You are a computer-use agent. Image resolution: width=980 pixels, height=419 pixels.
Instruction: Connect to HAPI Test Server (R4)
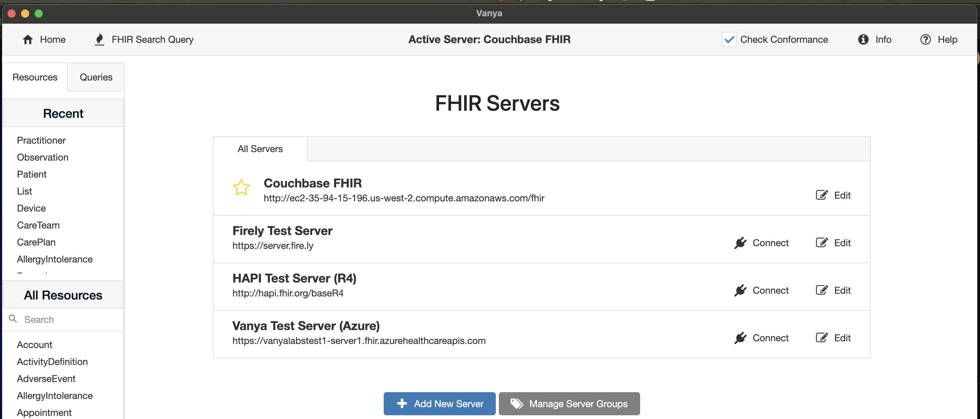click(762, 290)
